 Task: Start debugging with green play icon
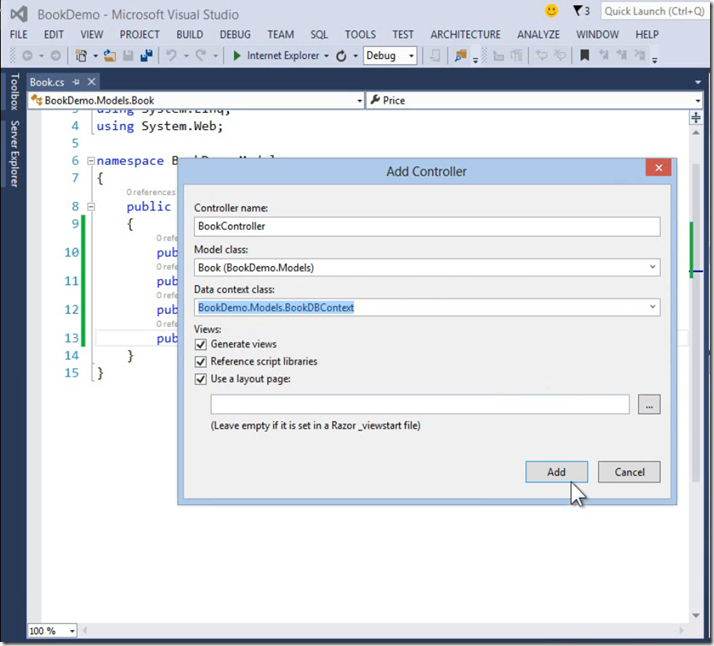click(237, 56)
